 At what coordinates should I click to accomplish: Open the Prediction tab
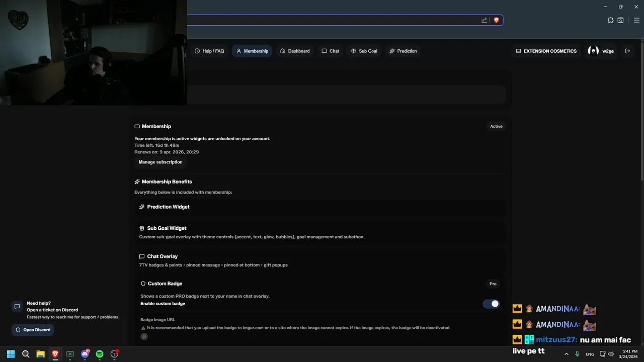pos(403,51)
